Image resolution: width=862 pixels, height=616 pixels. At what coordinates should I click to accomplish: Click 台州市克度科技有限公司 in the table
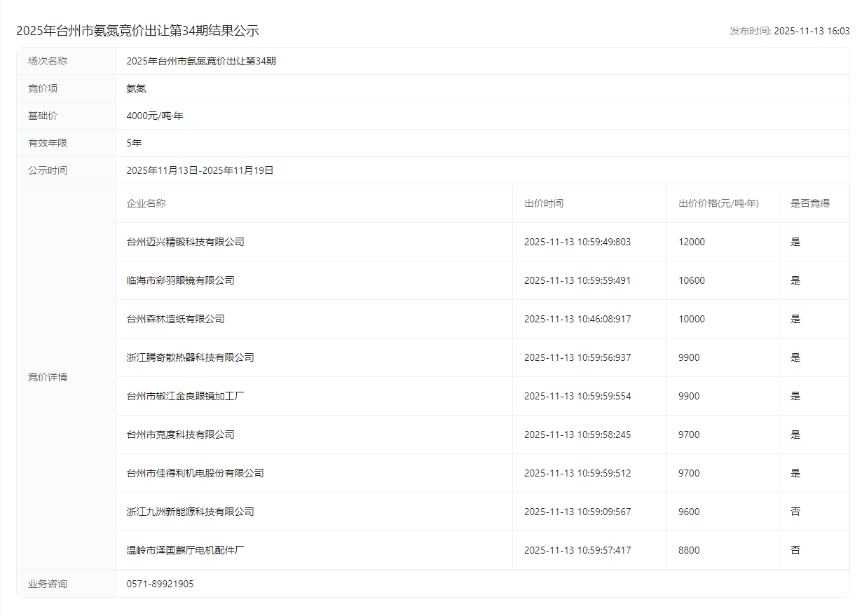click(x=180, y=434)
